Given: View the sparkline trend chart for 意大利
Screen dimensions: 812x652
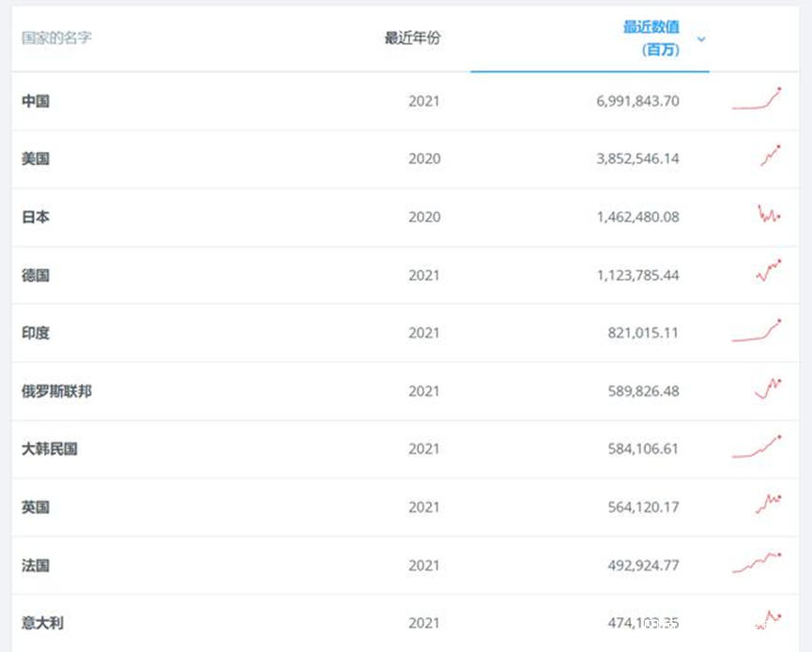Looking at the screenshot, I should 769,619.
